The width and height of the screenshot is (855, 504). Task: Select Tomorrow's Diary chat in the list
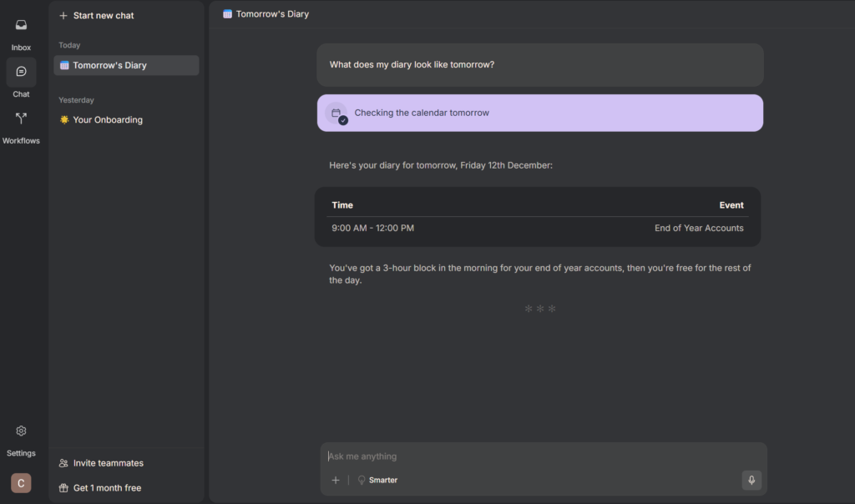(x=126, y=65)
